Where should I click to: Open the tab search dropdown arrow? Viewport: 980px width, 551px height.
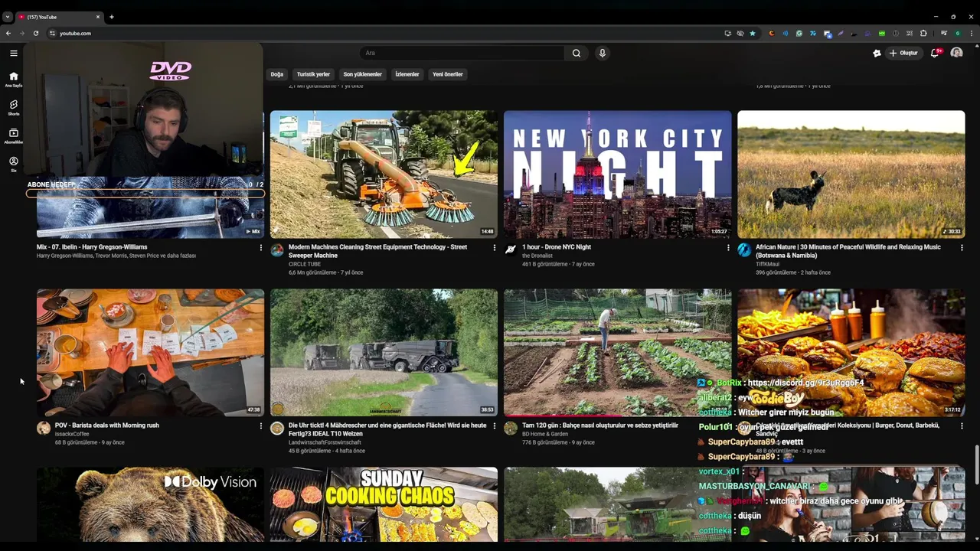tap(7, 17)
